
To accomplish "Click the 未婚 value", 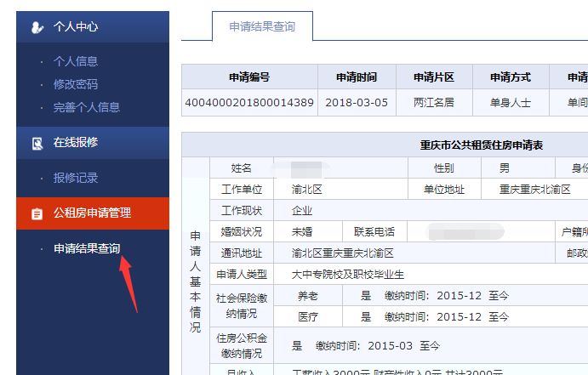I will coord(302,232).
